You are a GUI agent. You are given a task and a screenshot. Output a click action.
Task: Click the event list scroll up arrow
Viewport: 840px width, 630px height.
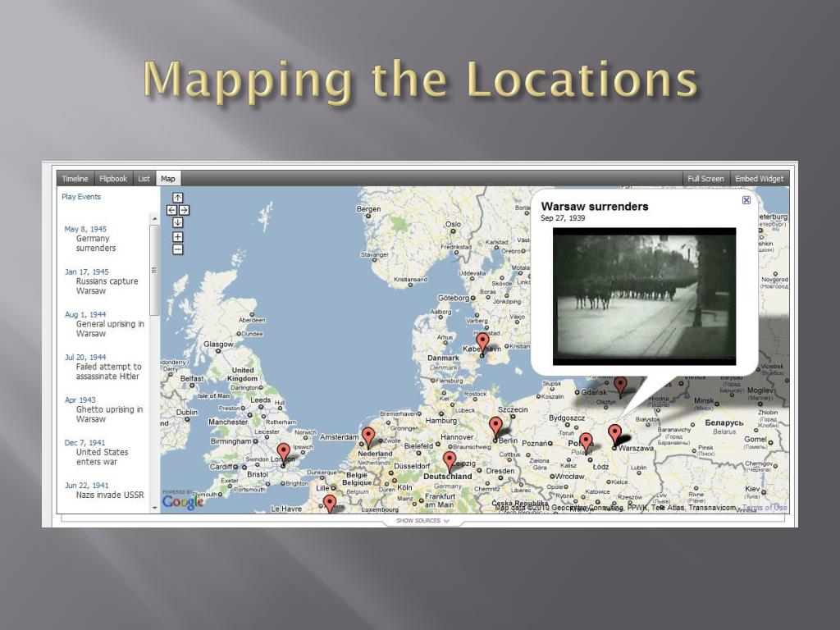click(x=154, y=218)
